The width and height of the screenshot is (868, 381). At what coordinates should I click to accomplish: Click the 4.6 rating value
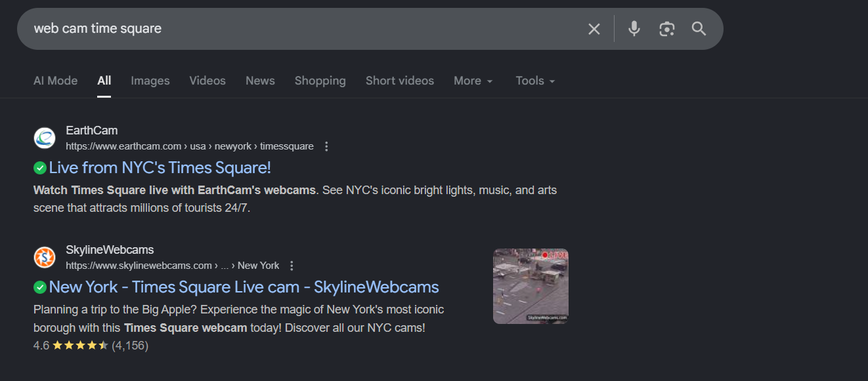click(41, 345)
